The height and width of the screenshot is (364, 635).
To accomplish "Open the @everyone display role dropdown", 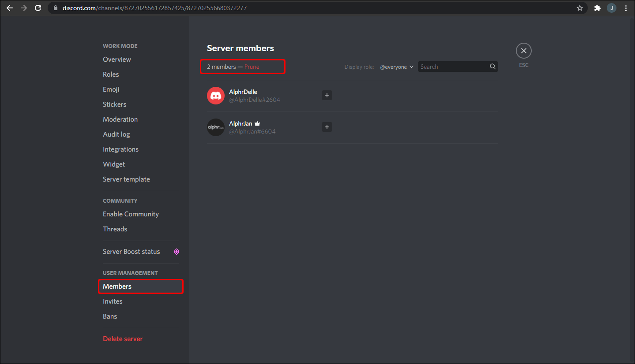I will coord(397,67).
